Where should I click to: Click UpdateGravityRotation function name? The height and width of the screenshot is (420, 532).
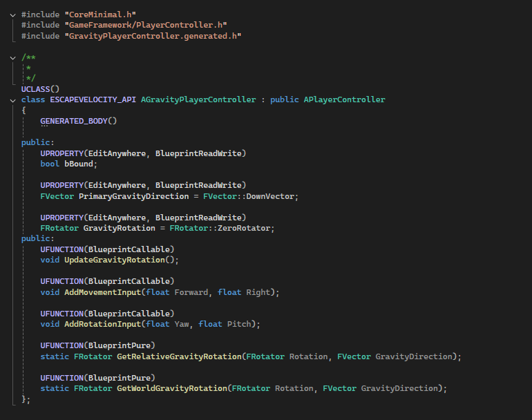[x=115, y=260]
